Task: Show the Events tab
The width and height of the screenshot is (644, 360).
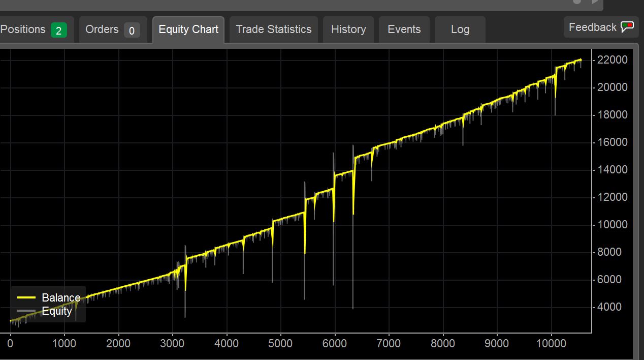Action: (x=404, y=30)
